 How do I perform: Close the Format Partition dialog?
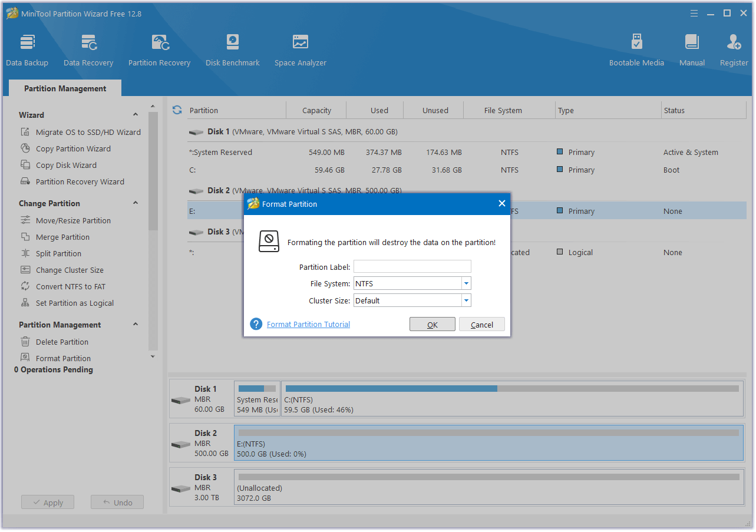[502, 203]
